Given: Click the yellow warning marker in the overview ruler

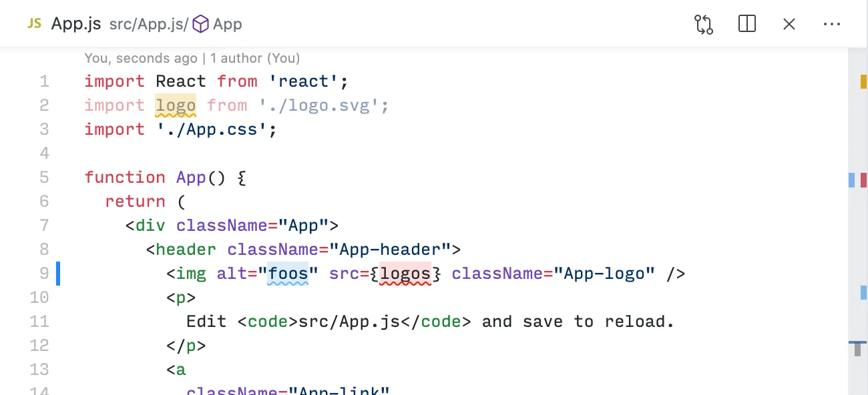Looking at the screenshot, I should pyautogui.click(x=863, y=81).
